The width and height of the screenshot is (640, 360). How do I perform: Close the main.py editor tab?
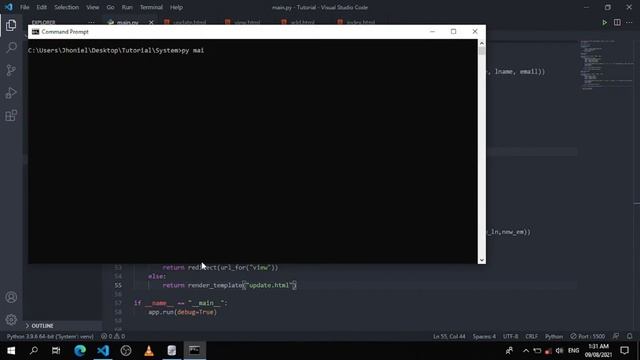coord(151,22)
